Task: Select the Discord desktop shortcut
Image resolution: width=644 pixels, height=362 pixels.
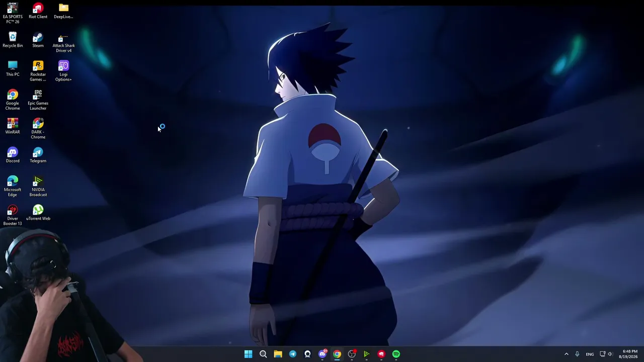Action: (13, 155)
